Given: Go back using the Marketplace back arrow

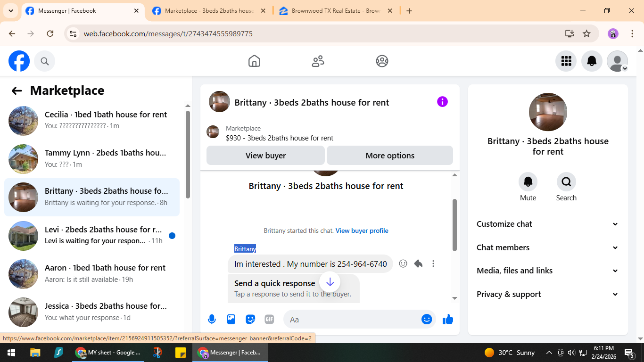Looking at the screenshot, I should click(x=17, y=91).
